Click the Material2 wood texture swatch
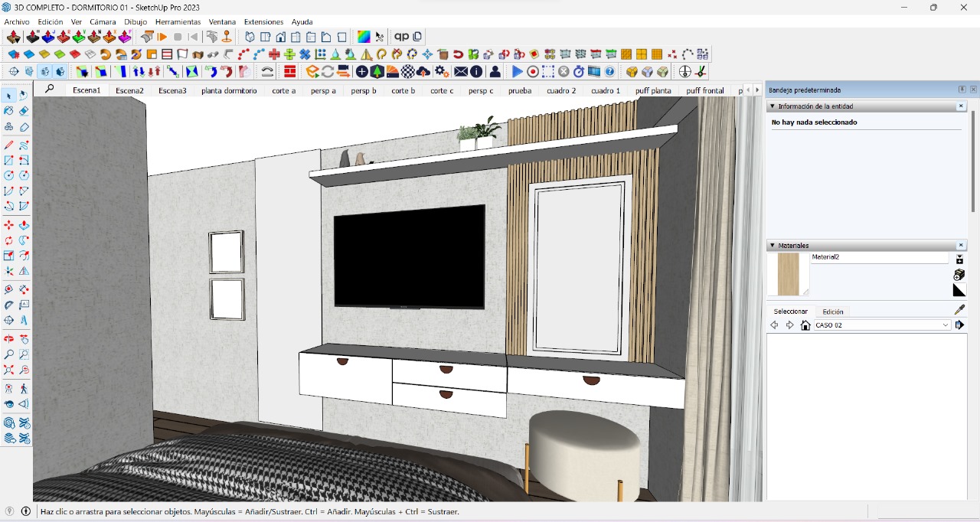Viewport: 980px width, 522px height. (x=788, y=274)
